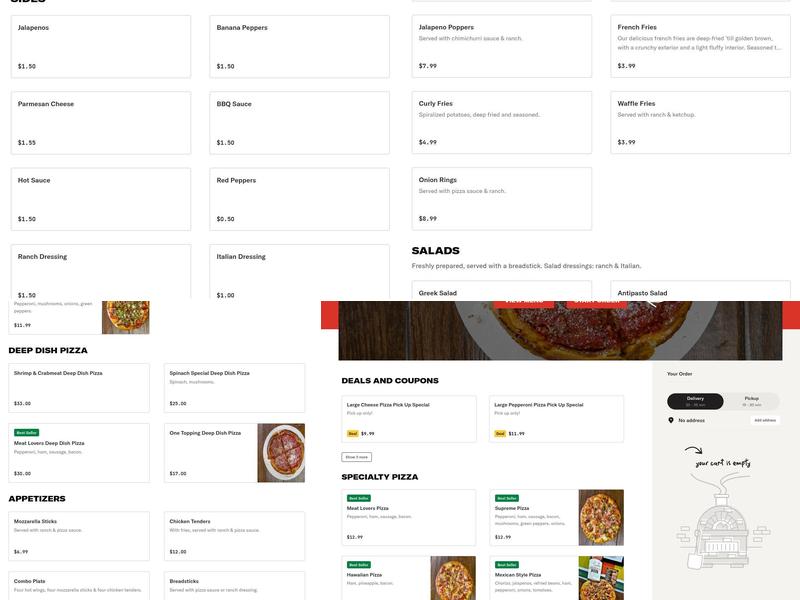Image resolution: width=800 pixels, height=600 pixels.
Task: Click the Start Order button
Action: click(x=596, y=302)
